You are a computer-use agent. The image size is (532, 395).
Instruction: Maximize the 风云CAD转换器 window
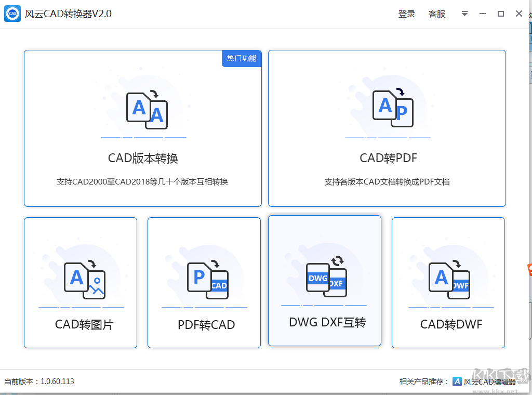pos(501,14)
